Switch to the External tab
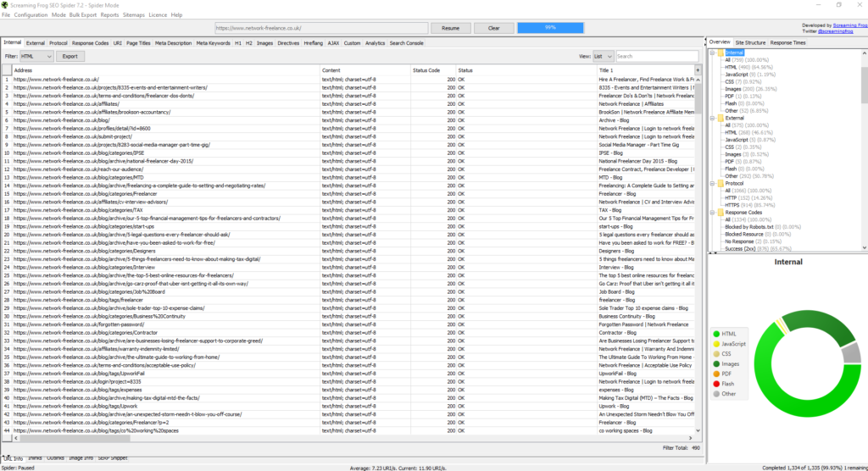The image size is (868, 471). coord(36,43)
